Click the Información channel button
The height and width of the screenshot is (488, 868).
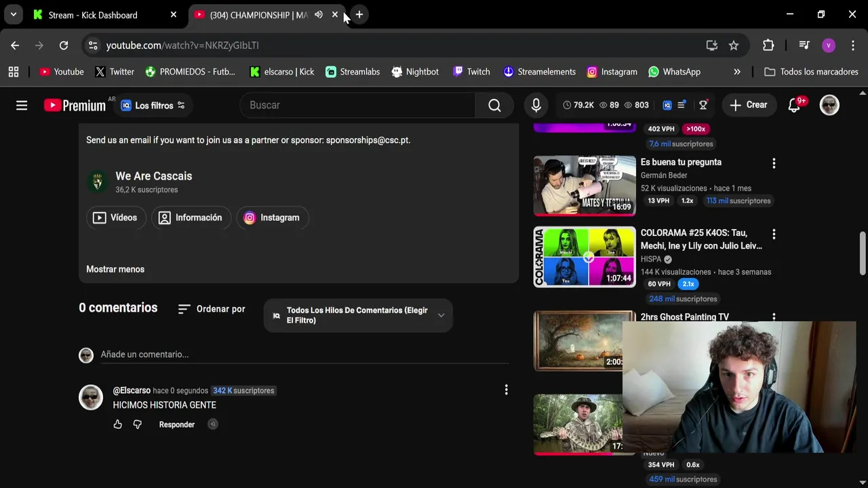tap(191, 218)
